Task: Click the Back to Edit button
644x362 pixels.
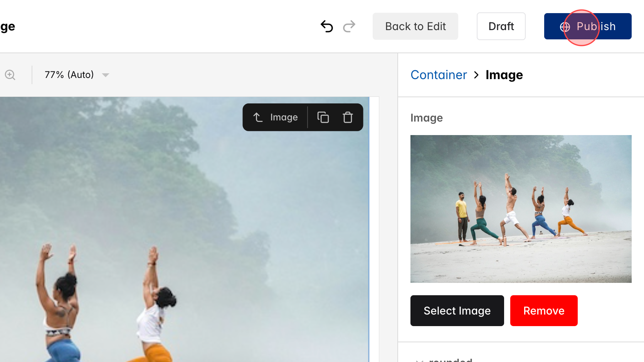Action: [415, 26]
